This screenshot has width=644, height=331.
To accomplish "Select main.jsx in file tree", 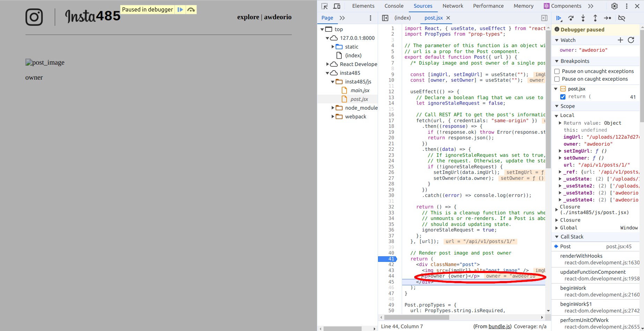I will 360,90.
